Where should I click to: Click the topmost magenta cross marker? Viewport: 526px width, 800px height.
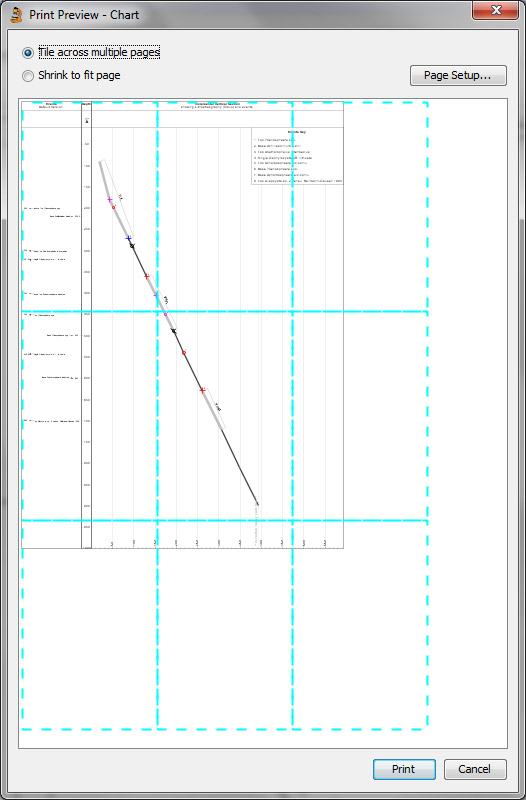coord(110,199)
